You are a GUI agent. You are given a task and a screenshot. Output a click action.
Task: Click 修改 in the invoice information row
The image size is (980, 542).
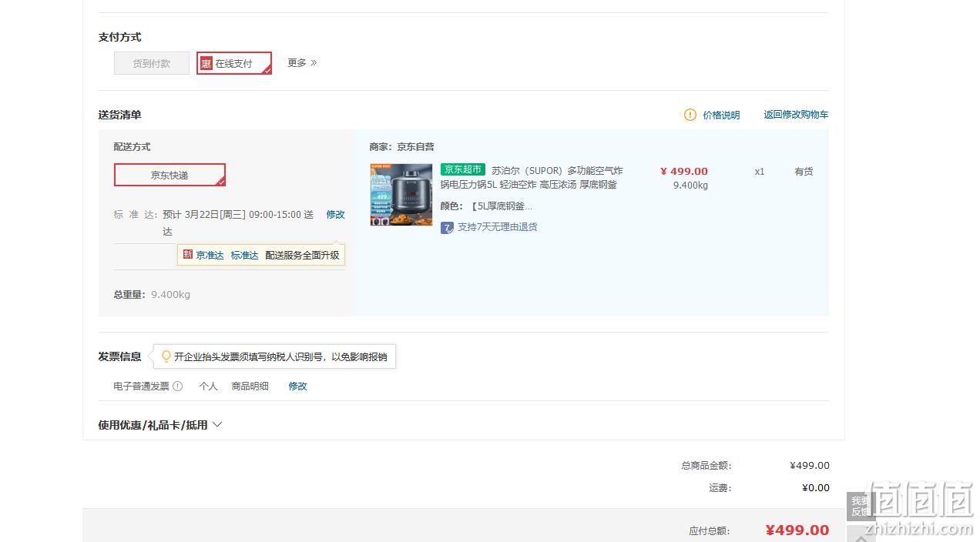[x=297, y=386]
